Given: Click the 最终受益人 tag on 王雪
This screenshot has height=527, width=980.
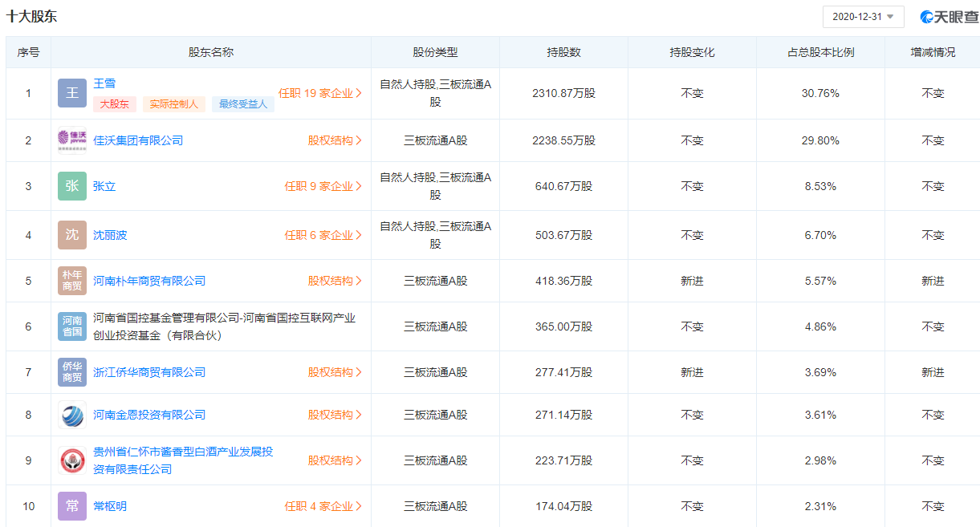Looking at the screenshot, I should coord(243,104).
